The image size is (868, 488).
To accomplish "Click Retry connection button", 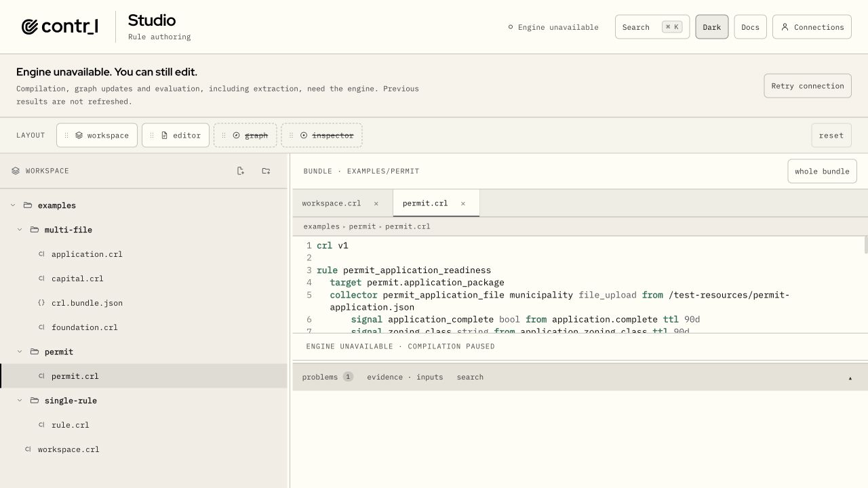I will point(808,86).
